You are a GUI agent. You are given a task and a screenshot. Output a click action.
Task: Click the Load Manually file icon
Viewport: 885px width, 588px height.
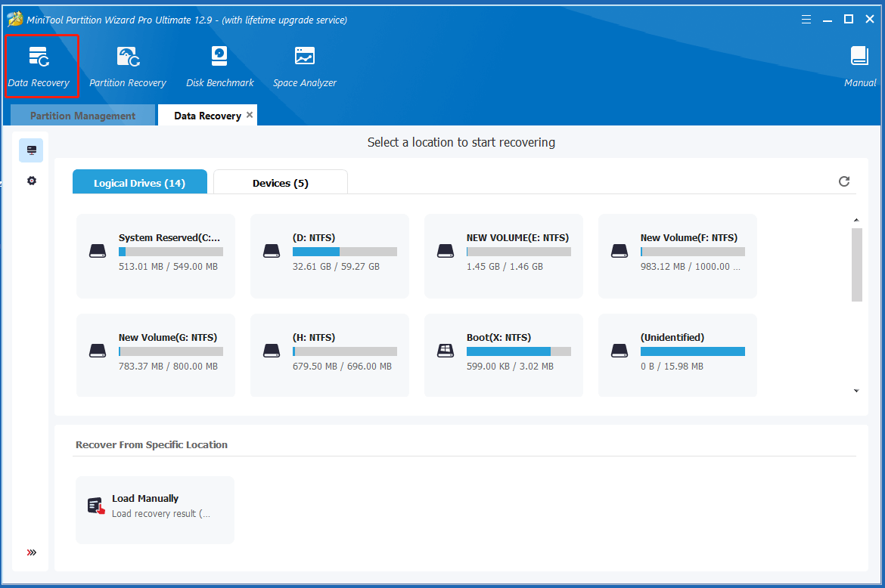click(96, 506)
